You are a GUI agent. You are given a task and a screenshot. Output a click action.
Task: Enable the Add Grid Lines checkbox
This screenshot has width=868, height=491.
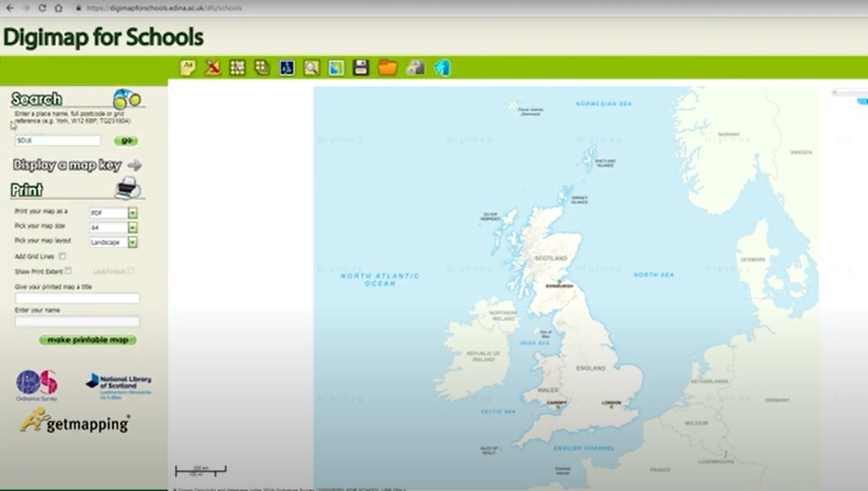point(62,256)
